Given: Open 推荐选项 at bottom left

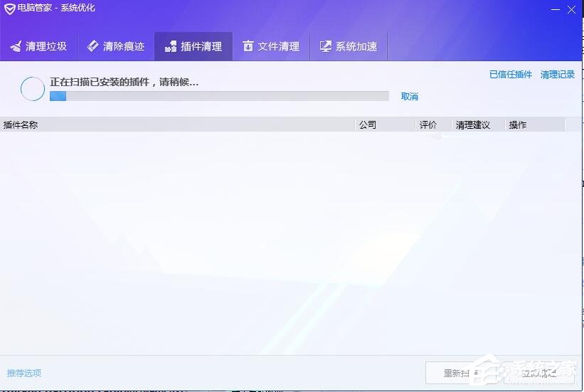Looking at the screenshot, I should point(24,373).
